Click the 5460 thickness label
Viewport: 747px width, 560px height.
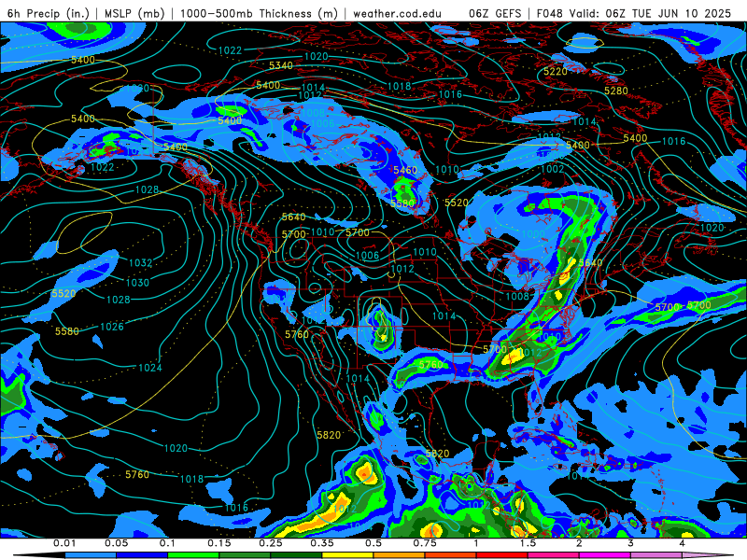(405, 170)
